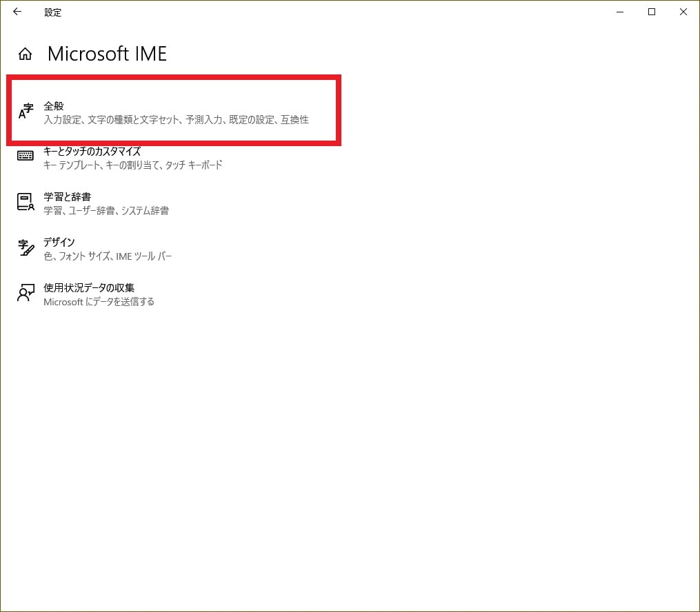Open the 全般 settings
This screenshot has width=700, height=612.
[x=54, y=106]
